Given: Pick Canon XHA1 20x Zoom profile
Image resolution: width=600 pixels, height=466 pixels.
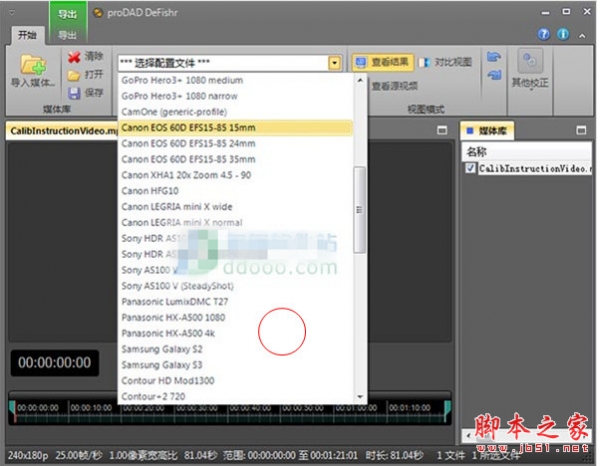Looking at the screenshot, I should (x=235, y=175).
